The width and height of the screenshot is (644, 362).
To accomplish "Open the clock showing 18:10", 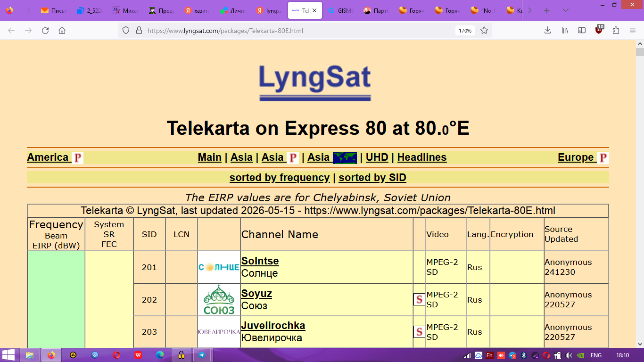I will (x=622, y=355).
